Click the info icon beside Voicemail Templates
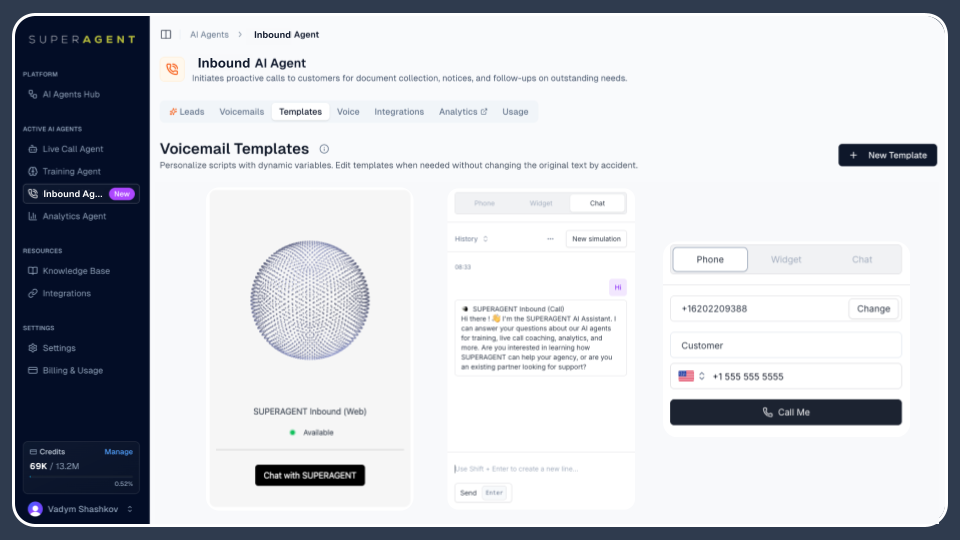This screenshot has height=540, width=960. 324,149
